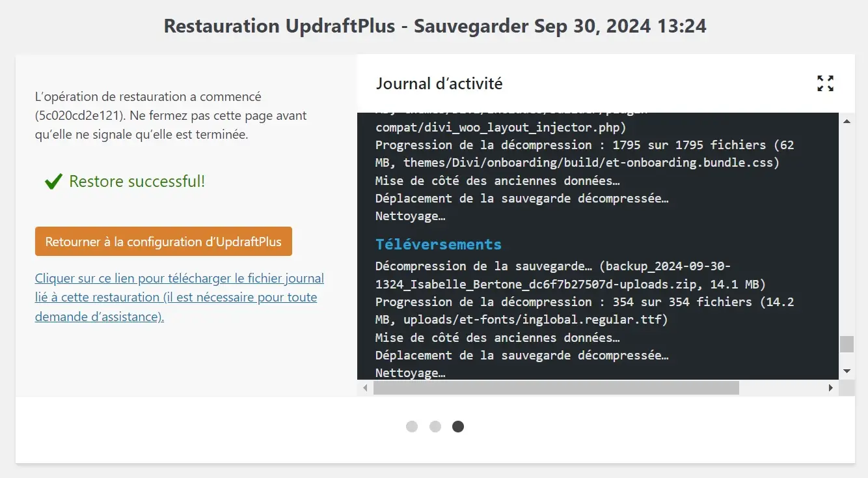The width and height of the screenshot is (868, 478).
Task: Click inglobal.regular.ttf log line
Action: click(522, 320)
